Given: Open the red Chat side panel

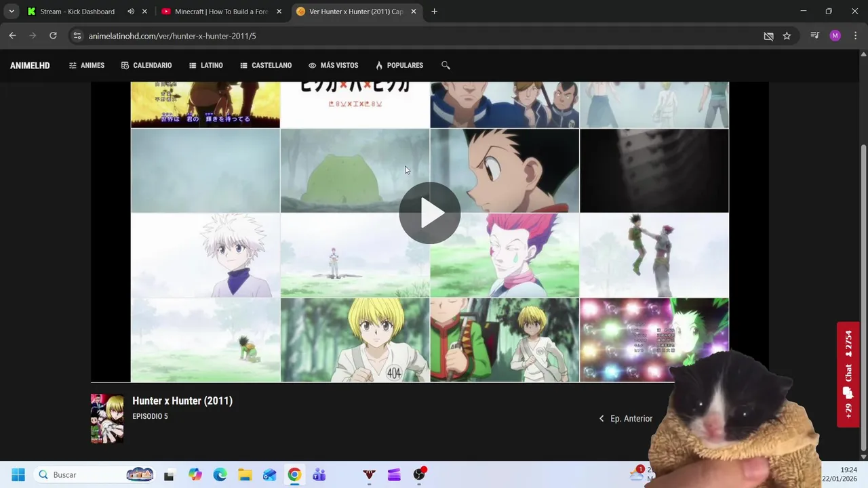Looking at the screenshot, I should coord(848,374).
